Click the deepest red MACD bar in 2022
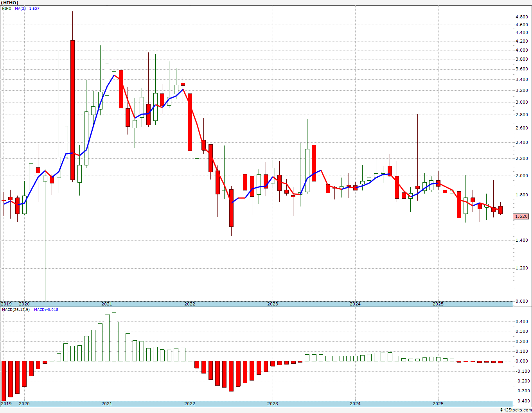This screenshot has width=532, height=413. 231,376
